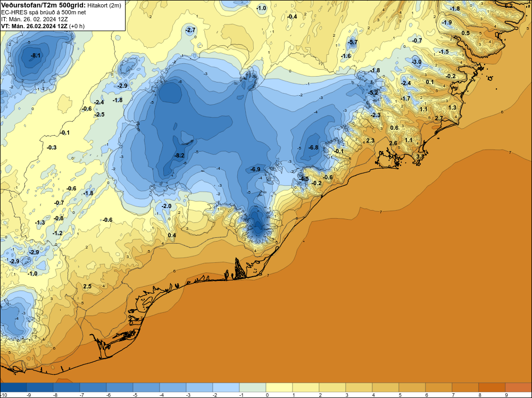Click the 2.7 temperature label near the coast
Screen dimensions: 532x398
(439, 118)
